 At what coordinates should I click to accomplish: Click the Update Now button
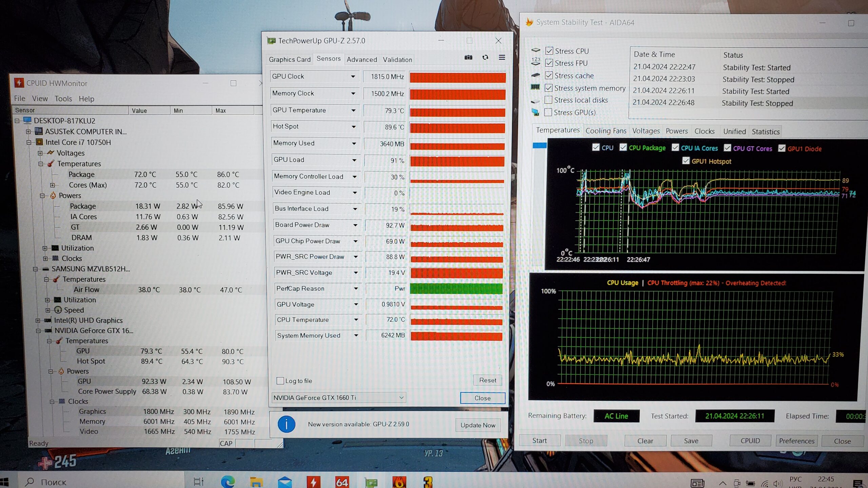(478, 425)
